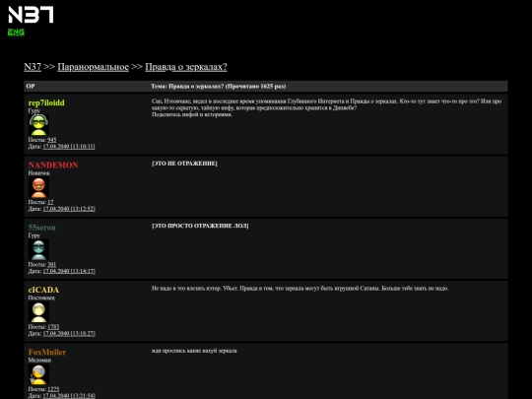Click the '[ЭТО НЕ ОТРАЖЕНИЕ]' post text
Viewport: 532px width, 399px height.
click(x=184, y=164)
